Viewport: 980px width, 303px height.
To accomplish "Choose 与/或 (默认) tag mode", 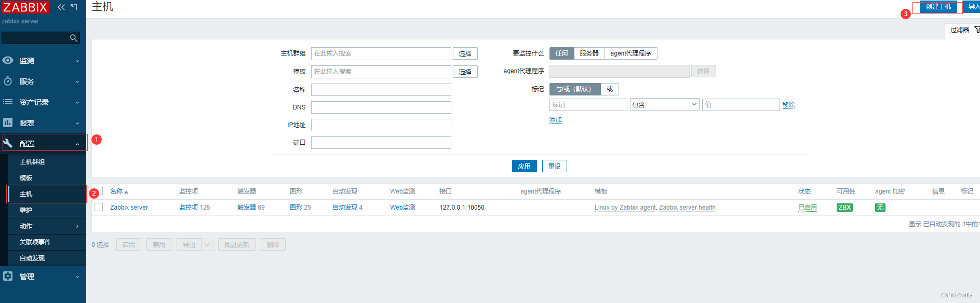I will point(574,89).
